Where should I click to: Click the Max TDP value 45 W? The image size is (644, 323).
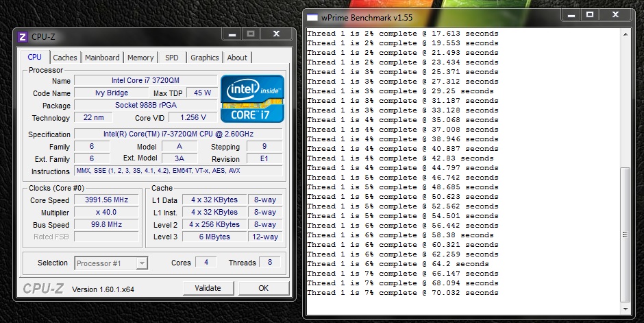202,93
